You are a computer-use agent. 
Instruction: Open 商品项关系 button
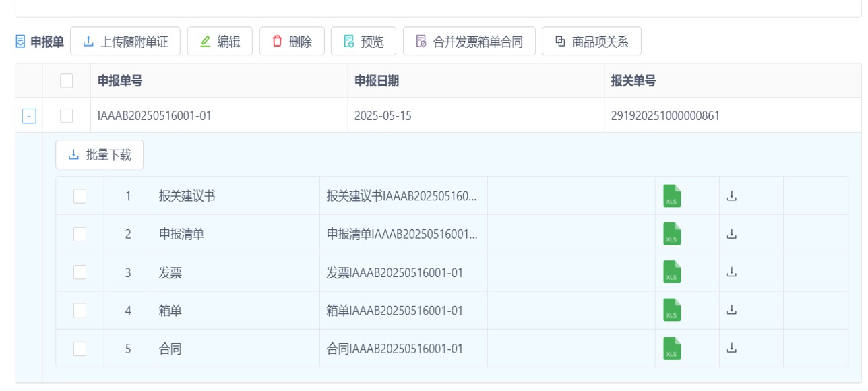592,41
